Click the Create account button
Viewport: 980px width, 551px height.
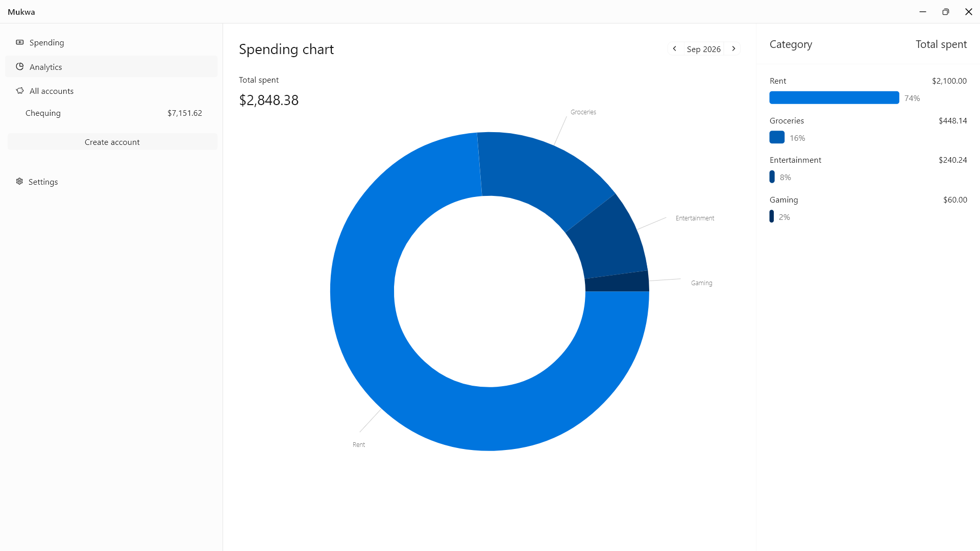[112, 142]
